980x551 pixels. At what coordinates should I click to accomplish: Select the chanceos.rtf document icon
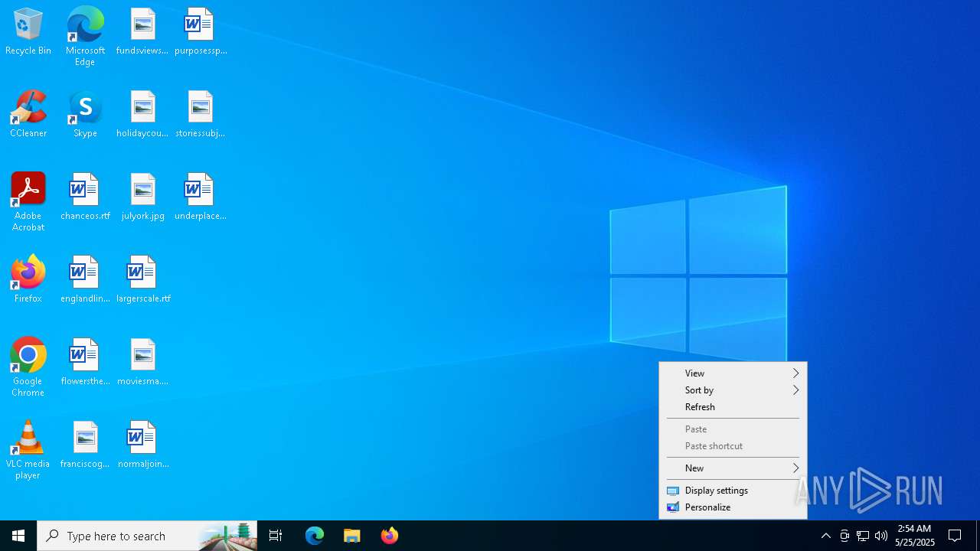(x=85, y=197)
